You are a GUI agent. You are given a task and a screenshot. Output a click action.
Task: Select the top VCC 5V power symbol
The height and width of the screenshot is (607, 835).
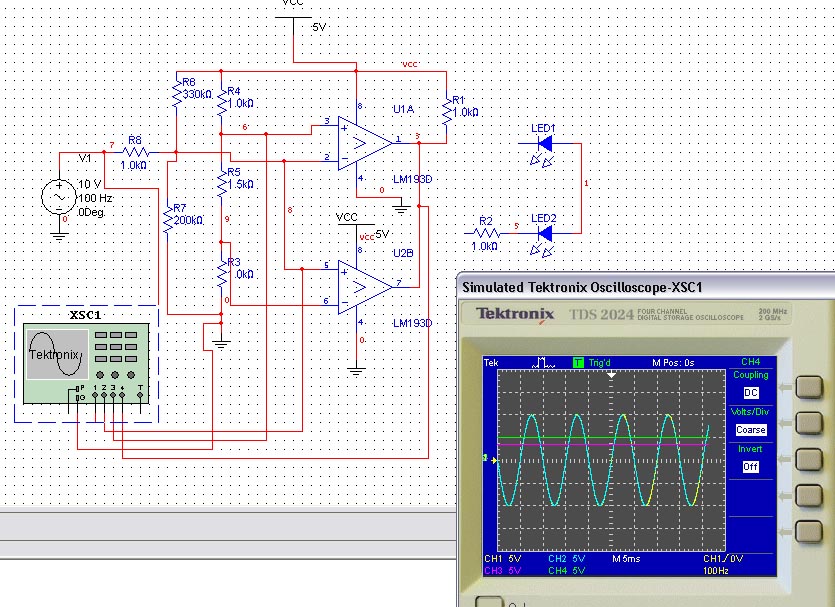tap(293, 18)
